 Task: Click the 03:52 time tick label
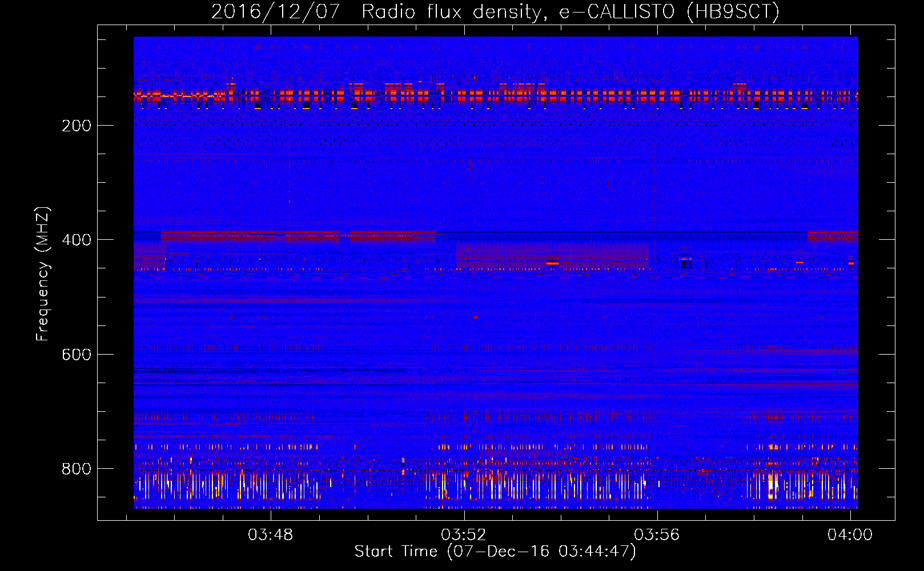(464, 534)
